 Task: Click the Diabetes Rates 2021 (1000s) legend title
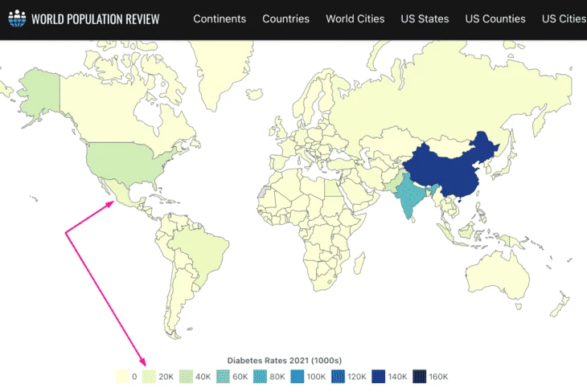tap(284, 361)
